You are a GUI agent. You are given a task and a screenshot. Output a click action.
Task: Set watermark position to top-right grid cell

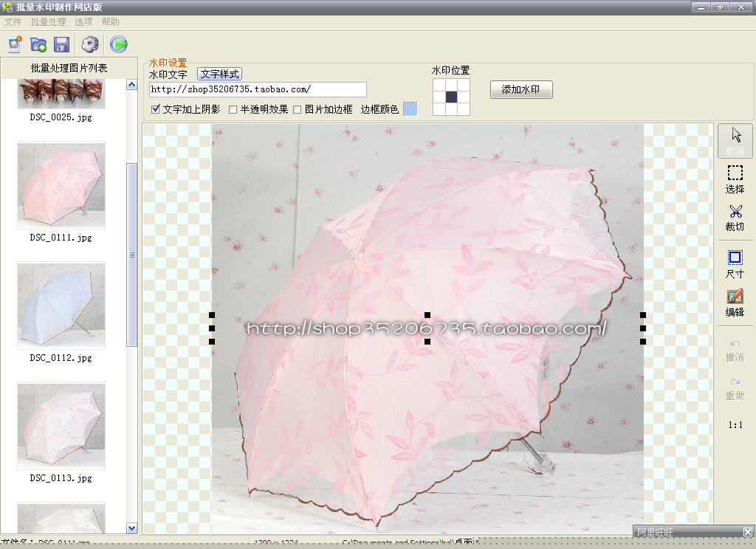pos(464,85)
